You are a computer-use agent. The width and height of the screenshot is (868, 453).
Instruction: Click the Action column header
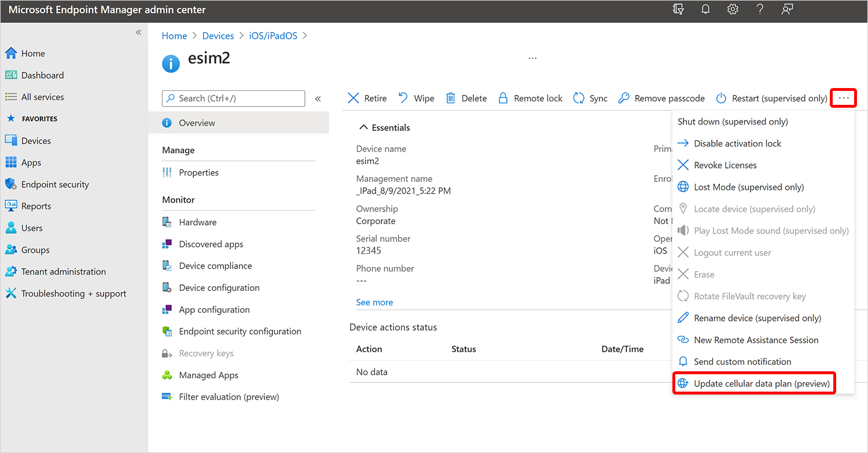tap(369, 349)
